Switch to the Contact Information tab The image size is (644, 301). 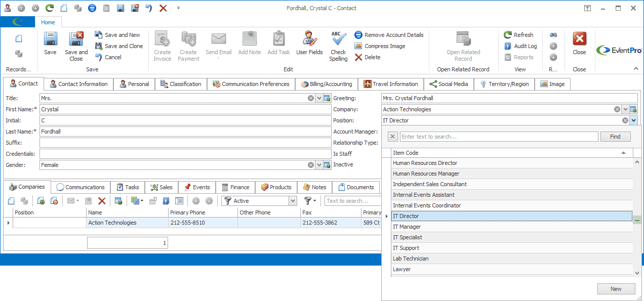(x=78, y=84)
